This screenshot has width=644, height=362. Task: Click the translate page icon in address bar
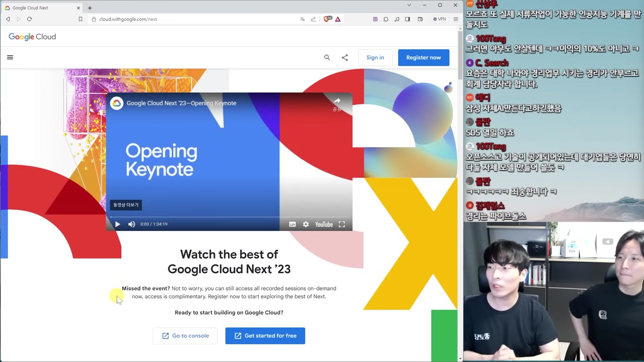(x=302, y=19)
